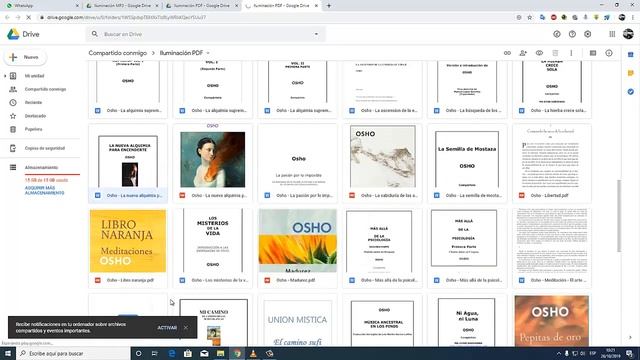Select La pasión por lo imposible file
This screenshot has height=360, width=640.
click(298, 163)
